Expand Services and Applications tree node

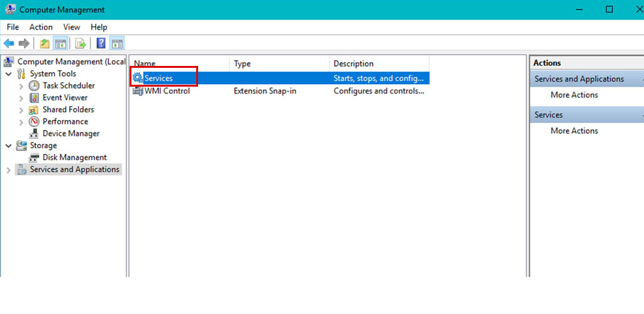9,170
